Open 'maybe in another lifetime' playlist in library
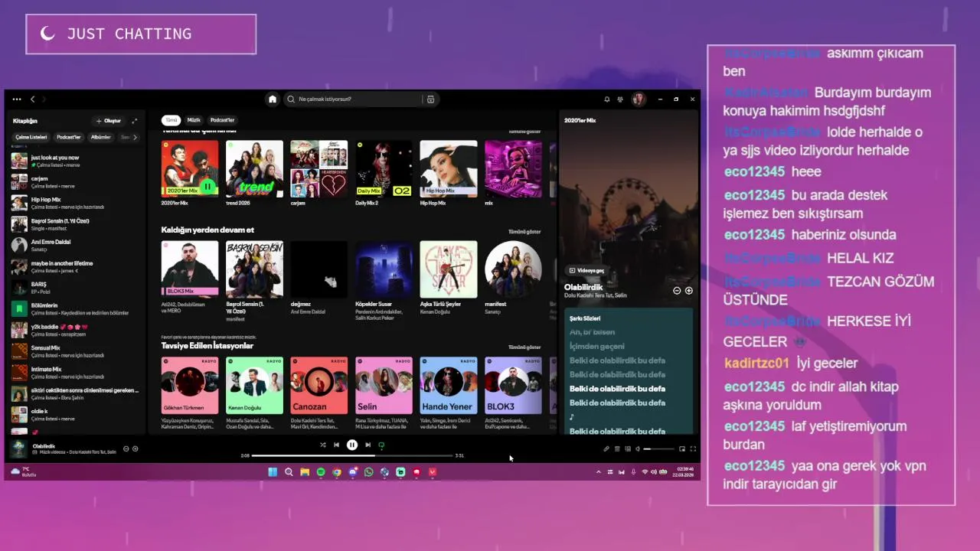This screenshot has width=980, height=551. (x=75, y=266)
